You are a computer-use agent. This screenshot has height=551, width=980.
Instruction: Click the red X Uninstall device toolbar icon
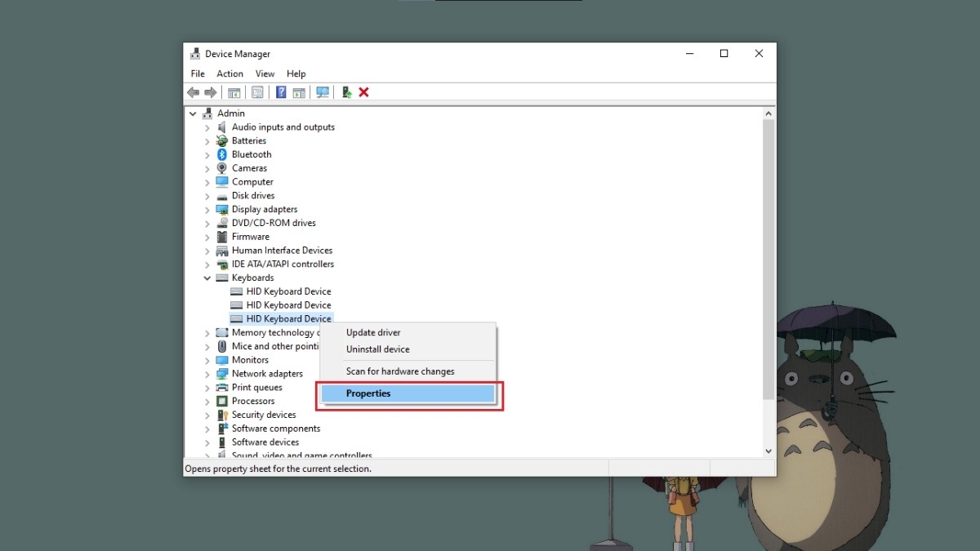point(364,92)
